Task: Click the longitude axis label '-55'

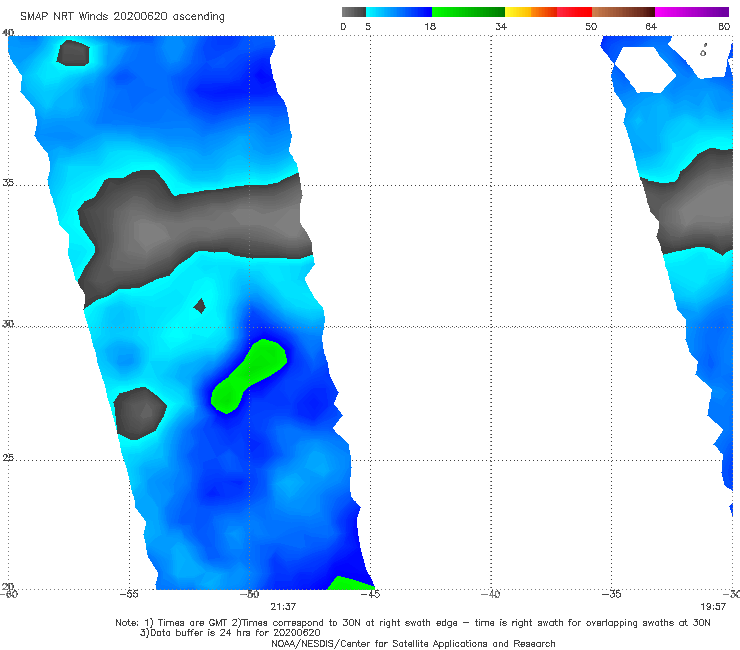Action: 129,594
